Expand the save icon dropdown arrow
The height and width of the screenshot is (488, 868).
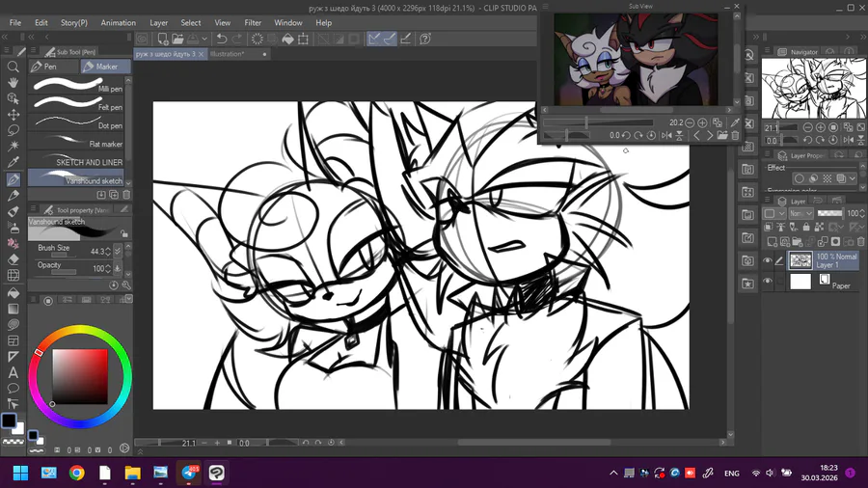click(204, 39)
